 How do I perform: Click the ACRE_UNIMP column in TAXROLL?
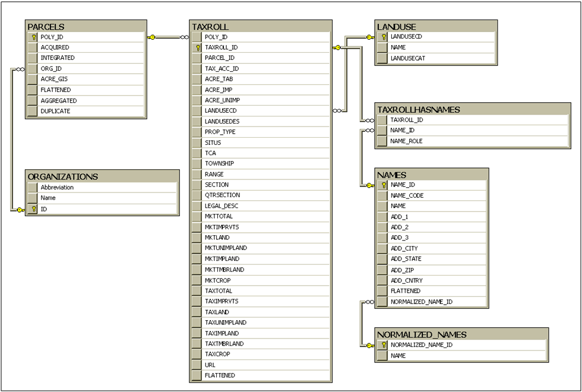click(x=261, y=100)
